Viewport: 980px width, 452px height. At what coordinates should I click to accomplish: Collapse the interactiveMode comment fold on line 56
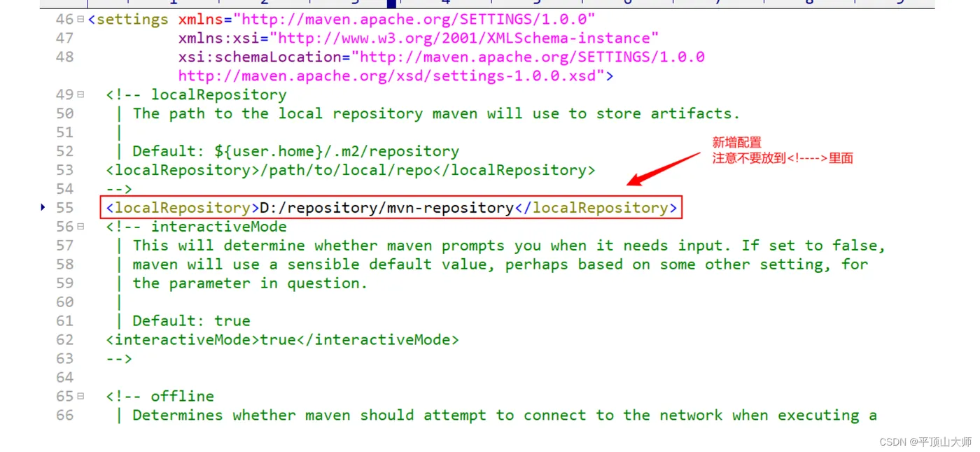point(80,227)
